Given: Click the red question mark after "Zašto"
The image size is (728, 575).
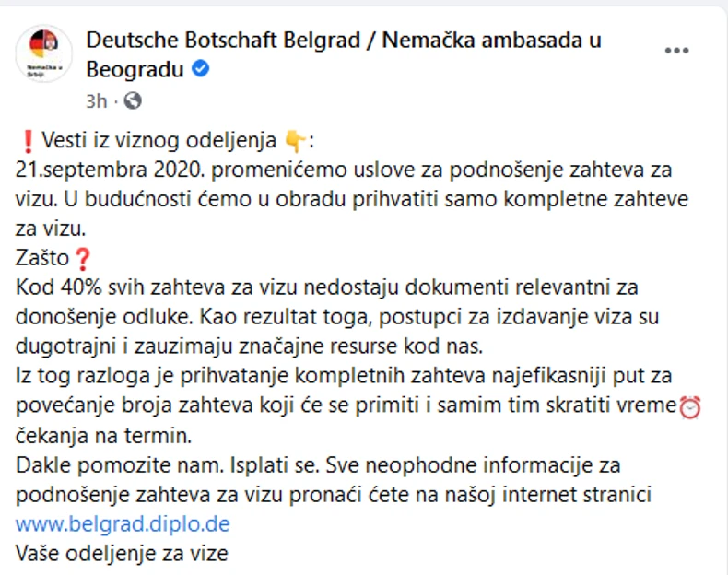Looking at the screenshot, I should pos(82,259).
